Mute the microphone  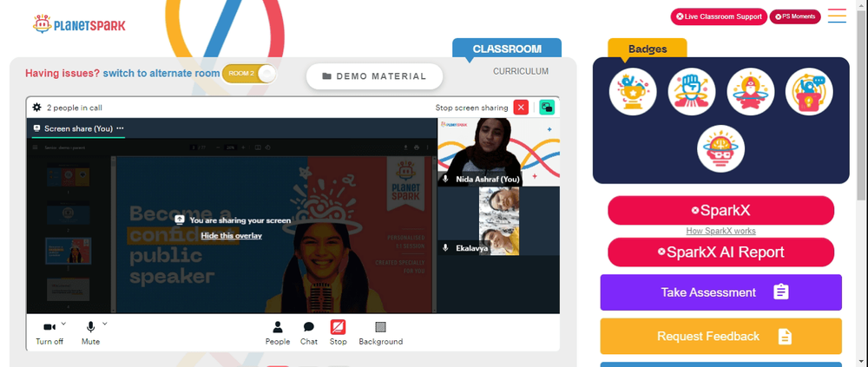tap(91, 333)
